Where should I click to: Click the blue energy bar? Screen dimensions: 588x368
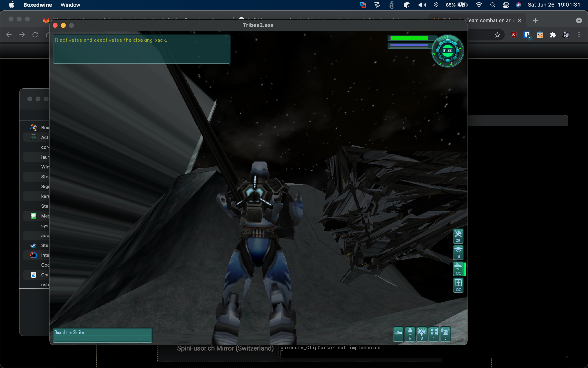coord(409,45)
